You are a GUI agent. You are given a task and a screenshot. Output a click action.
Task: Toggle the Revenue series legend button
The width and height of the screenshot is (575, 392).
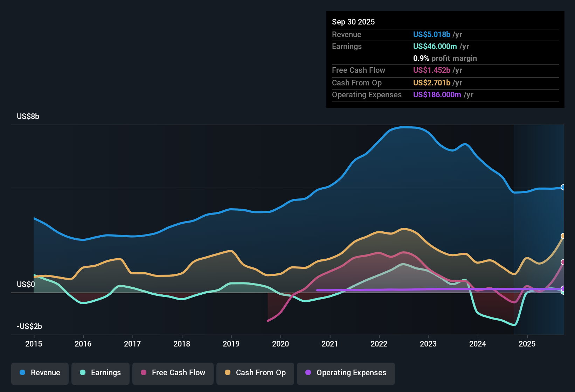coord(40,373)
